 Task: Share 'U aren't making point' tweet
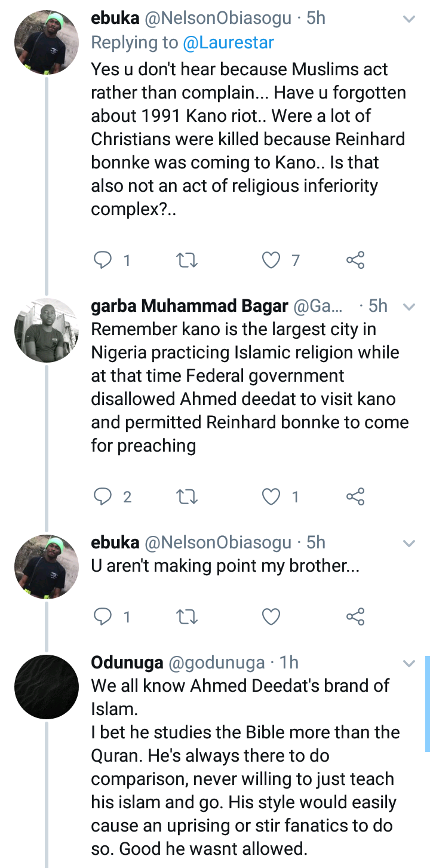355,617
